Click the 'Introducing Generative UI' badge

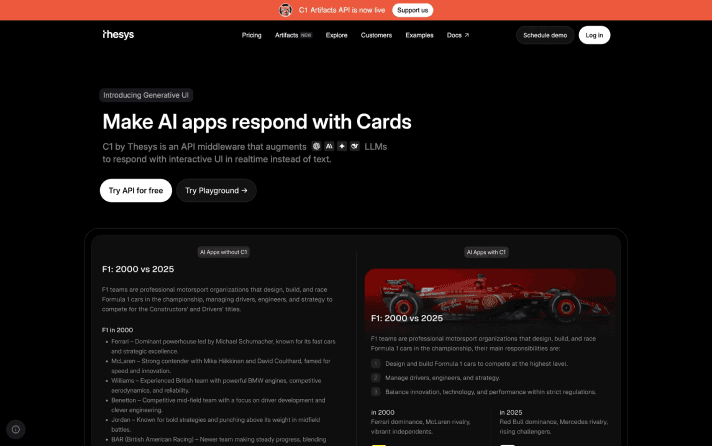pos(146,95)
